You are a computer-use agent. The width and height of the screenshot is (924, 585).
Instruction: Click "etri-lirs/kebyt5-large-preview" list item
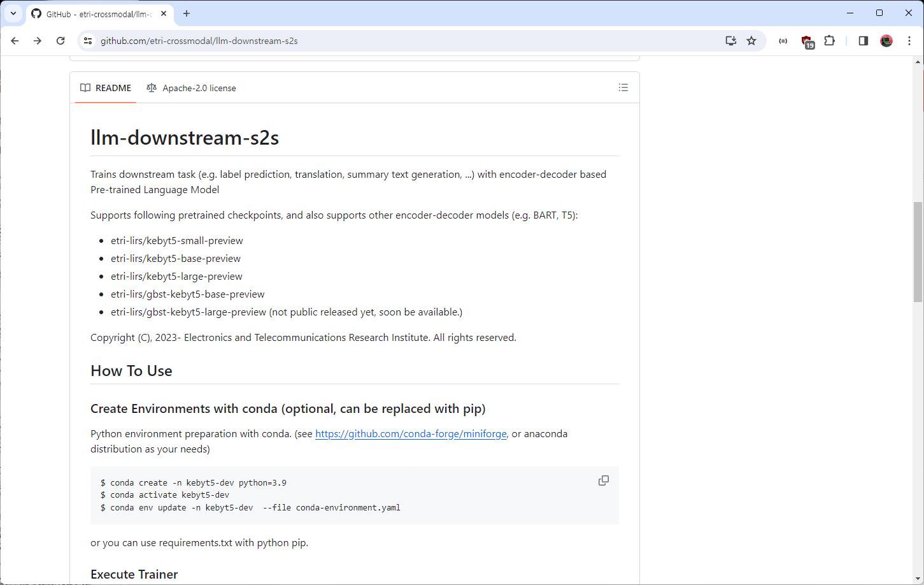(176, 277)
